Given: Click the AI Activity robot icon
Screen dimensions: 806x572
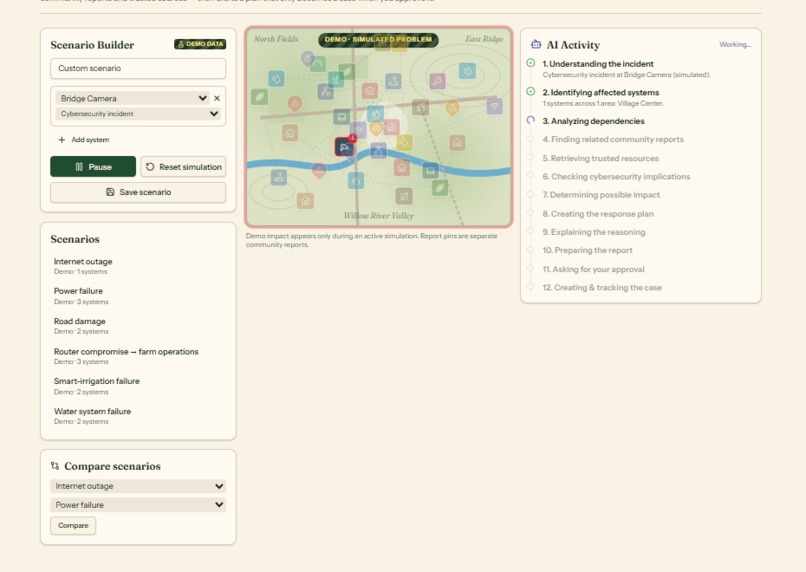Looking at the screenshot, I should coord(536,45).
